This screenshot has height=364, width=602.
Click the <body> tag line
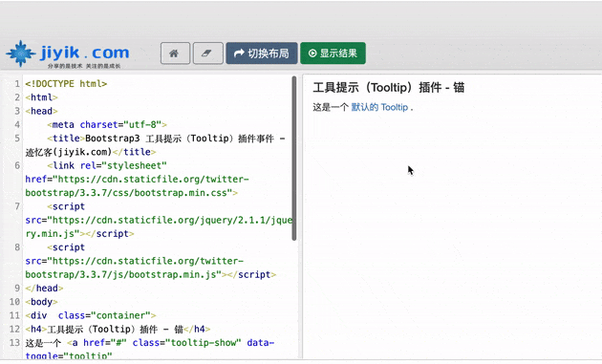pyautogui.click(x=41, y=302)
